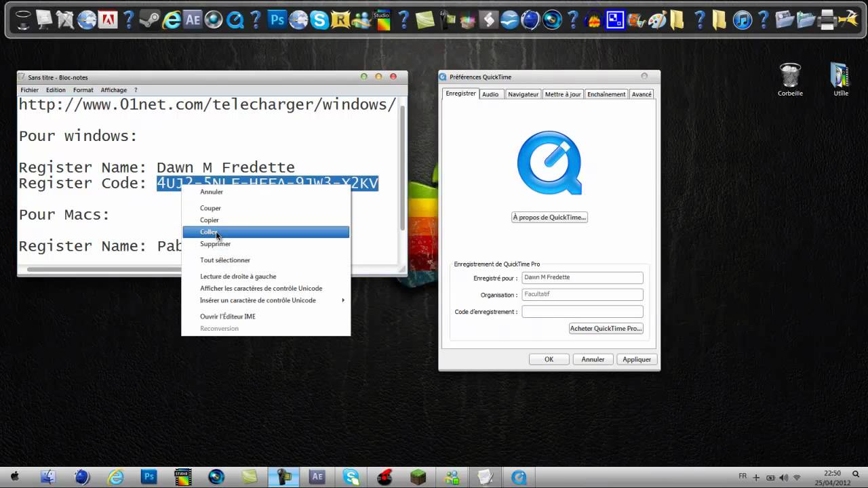
Task: Open the Enchaînement tab
Action: (x=606, y=94)
